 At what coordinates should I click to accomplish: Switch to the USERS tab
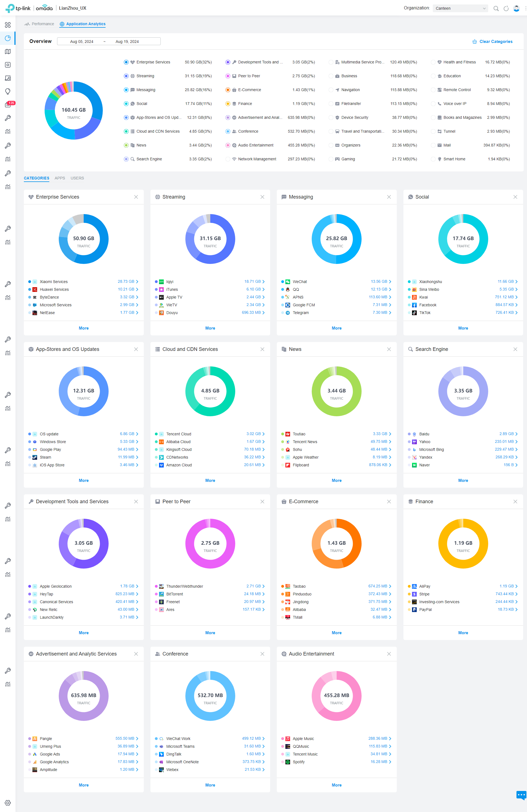pyautogui.click(x=77, y=178)
